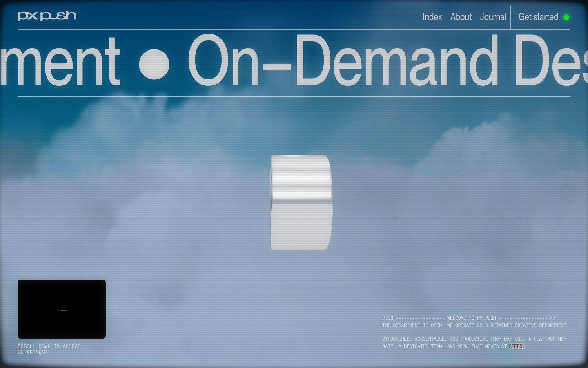The width and height of the screenshot is (588, 368).
Task: Click the "WELCOME TO PX PUSH" line
Action: tap(472, 318)
